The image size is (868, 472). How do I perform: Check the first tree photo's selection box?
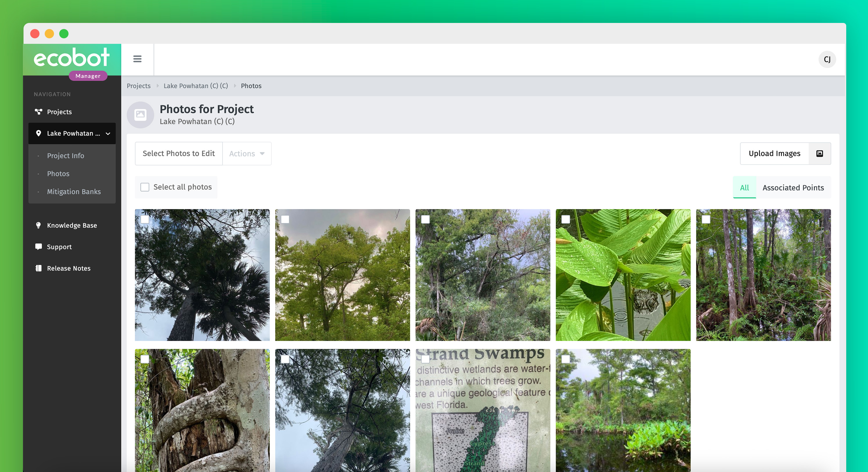tap(145, 220)
